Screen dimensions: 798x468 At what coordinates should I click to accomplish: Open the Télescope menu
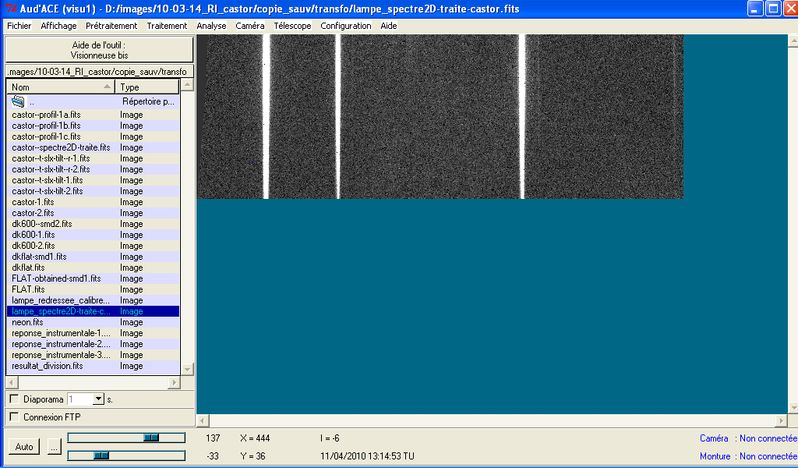292,25
